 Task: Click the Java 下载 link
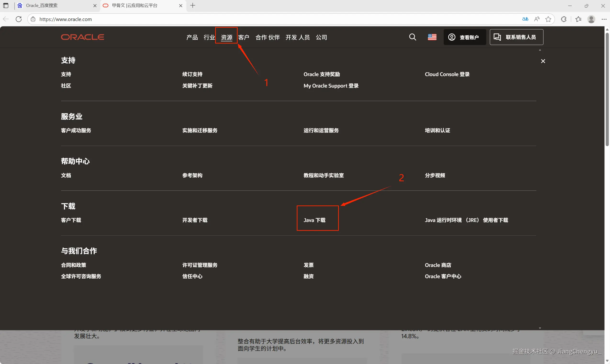[x=314, y=220]
